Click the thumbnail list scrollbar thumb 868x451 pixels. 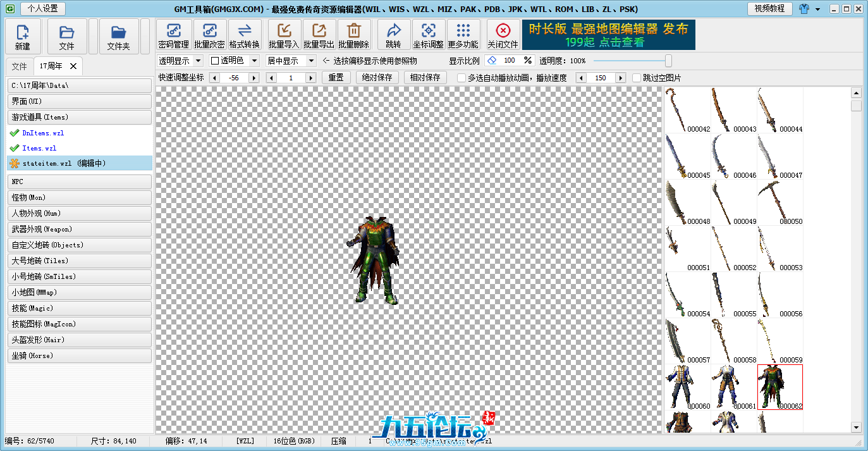(x=857, y=106)
